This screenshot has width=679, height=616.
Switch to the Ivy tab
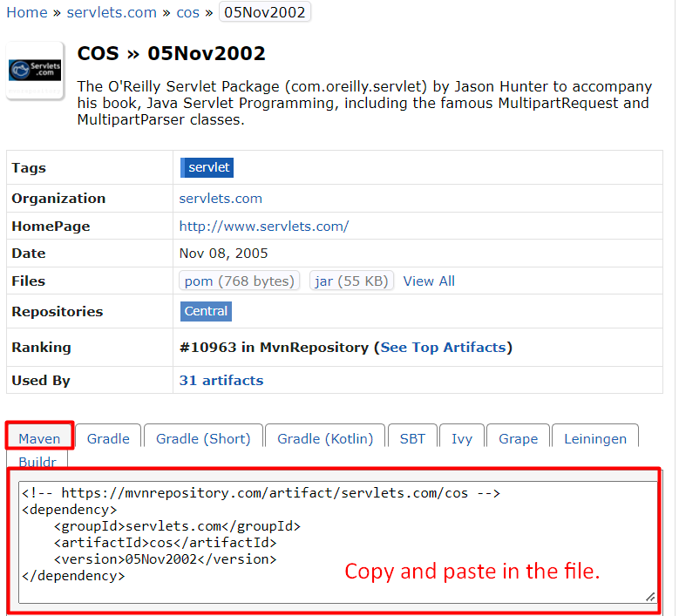pyautogui.click(x=462, y=436)
